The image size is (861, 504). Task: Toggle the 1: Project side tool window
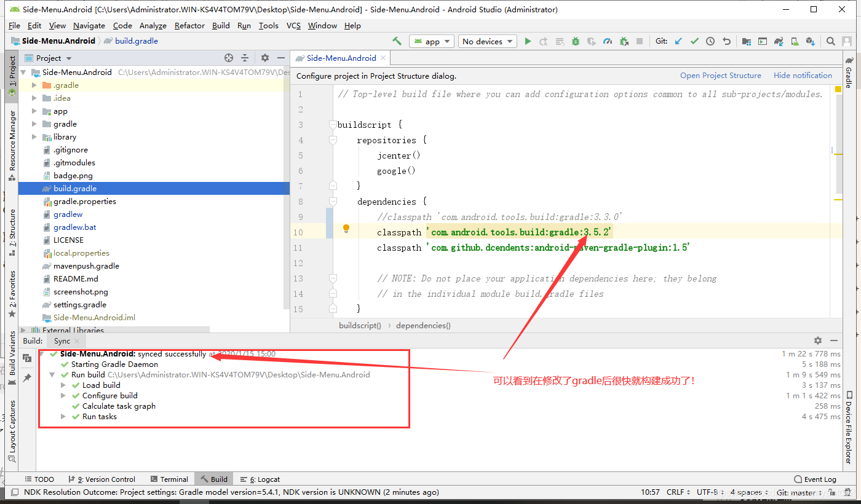point(12,76)
